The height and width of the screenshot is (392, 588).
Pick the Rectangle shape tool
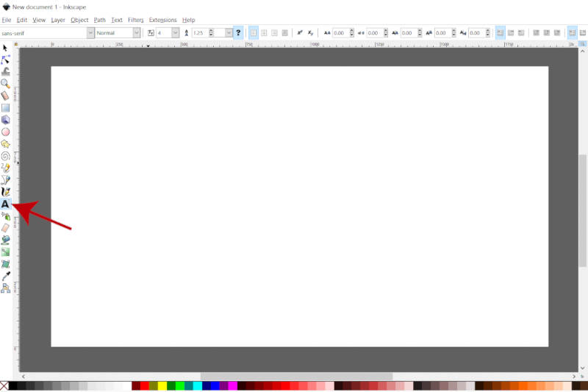point(5,108)
